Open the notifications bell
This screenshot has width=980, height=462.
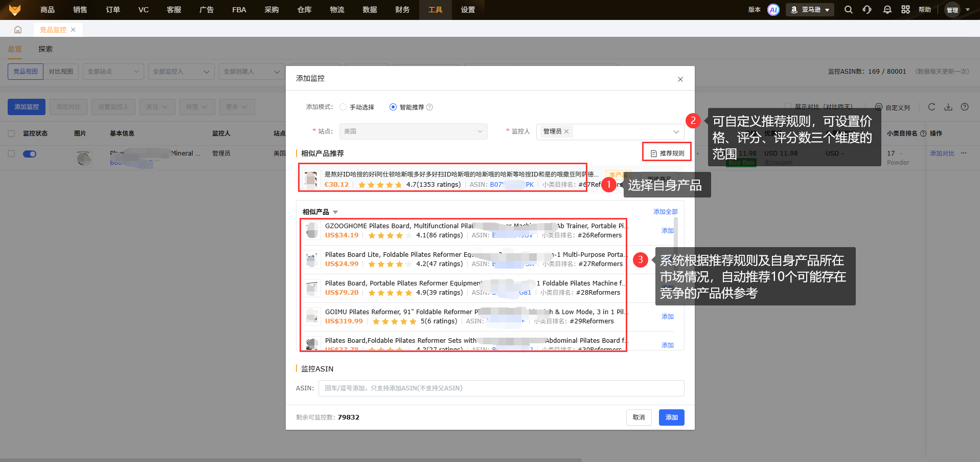pyautogui.click(x=887, y=10)
